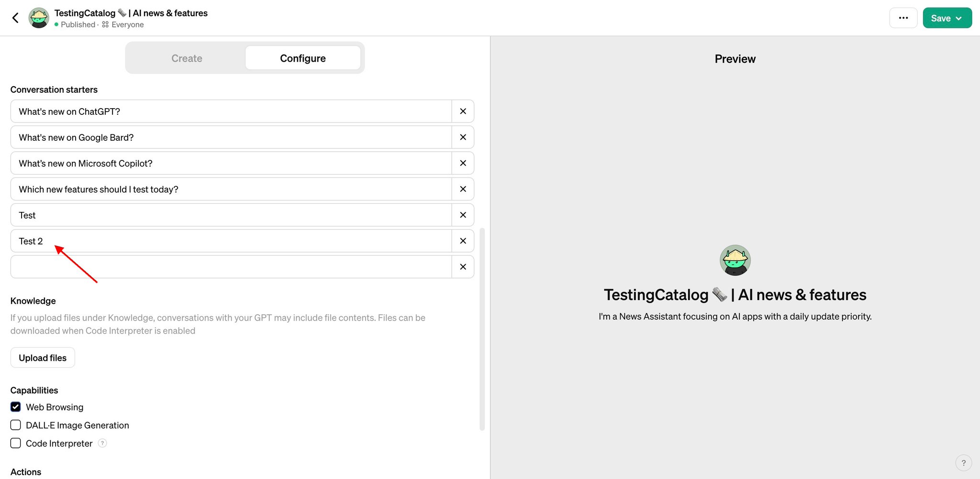Viewport: 980px width, 479px height.
Task: Click the GPT avatar in Preview pane
Action: tap(735, 260)
